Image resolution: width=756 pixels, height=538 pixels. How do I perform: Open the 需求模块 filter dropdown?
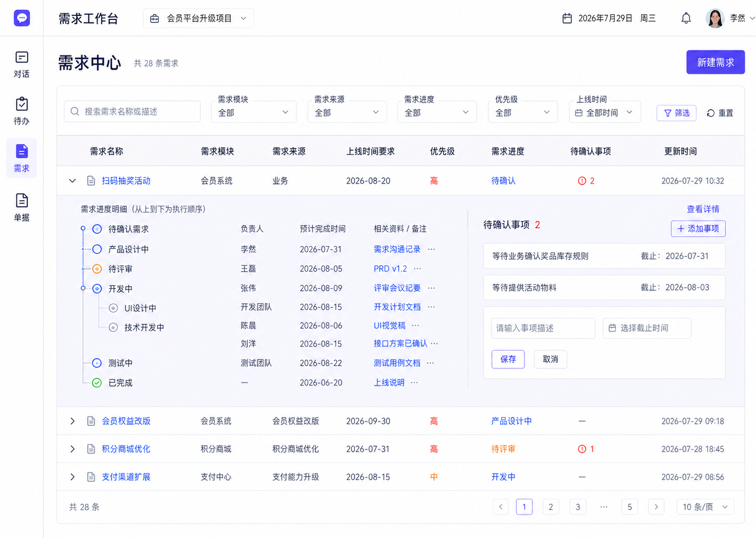pos(253,112)
